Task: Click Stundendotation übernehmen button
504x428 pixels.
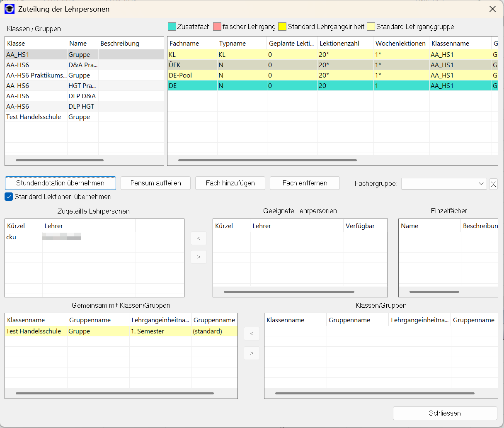Action: pos(61,183)
